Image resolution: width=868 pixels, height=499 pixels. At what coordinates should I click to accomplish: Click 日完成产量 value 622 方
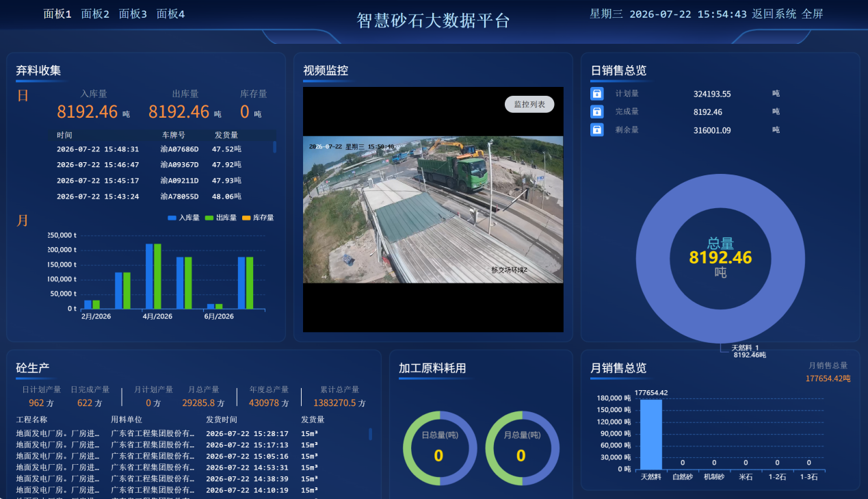click(90, 403)
